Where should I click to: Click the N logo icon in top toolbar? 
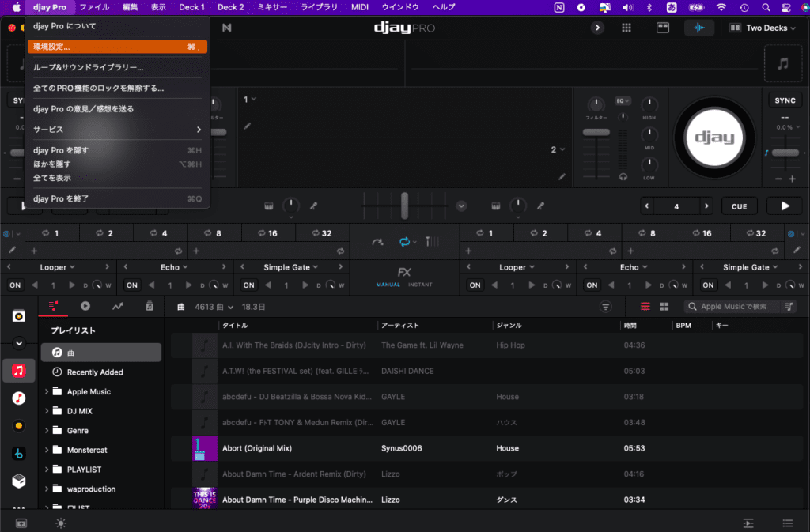227,28
